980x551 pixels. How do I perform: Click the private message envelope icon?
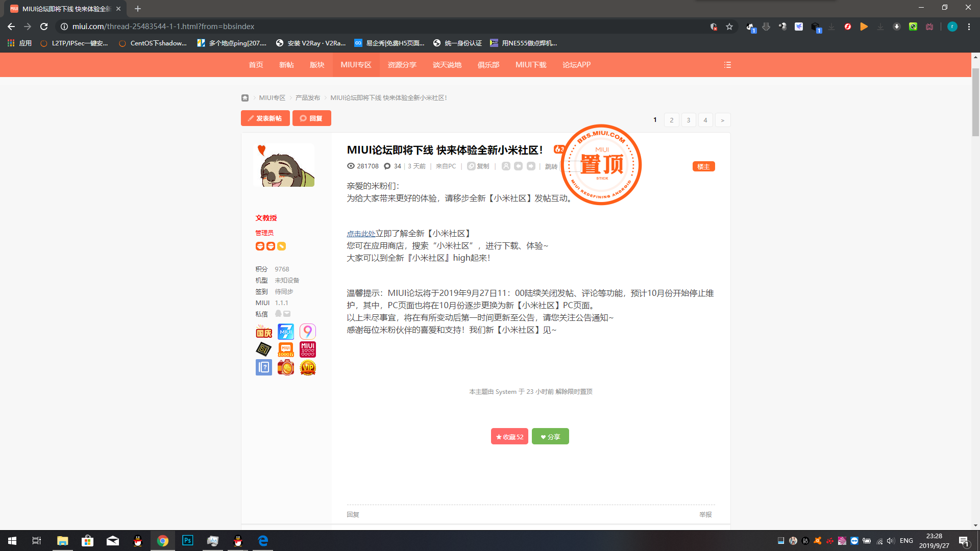(287, 314)
